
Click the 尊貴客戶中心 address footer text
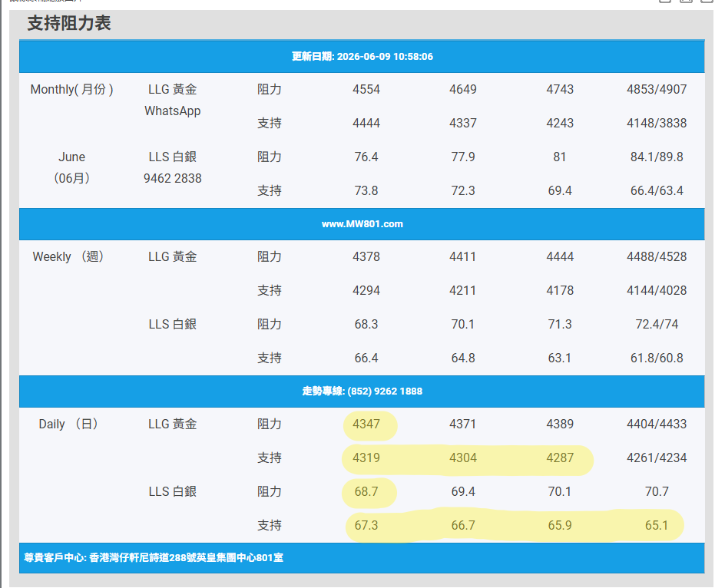click(x=154, y=557)
